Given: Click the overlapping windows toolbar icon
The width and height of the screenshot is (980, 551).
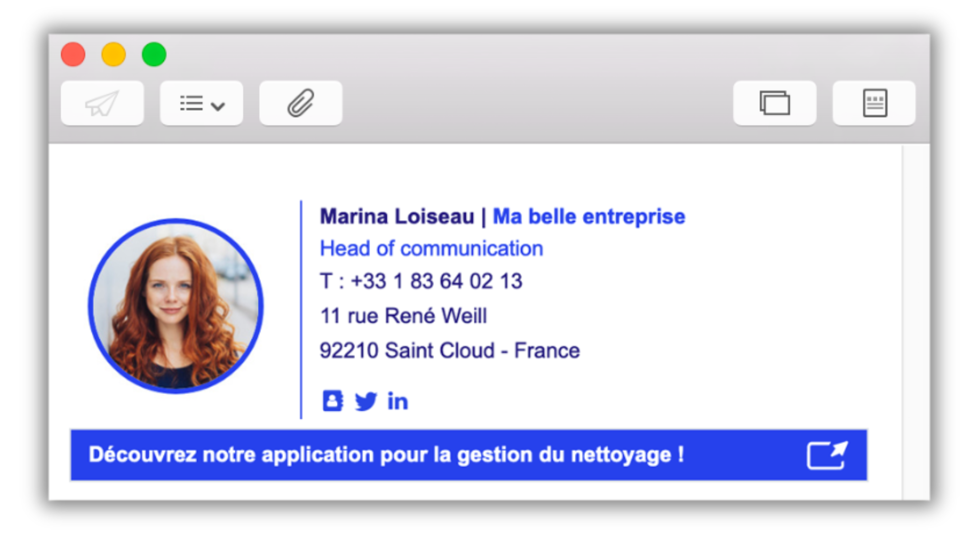Looking at the screenshot, I should (x=774, y=104).
